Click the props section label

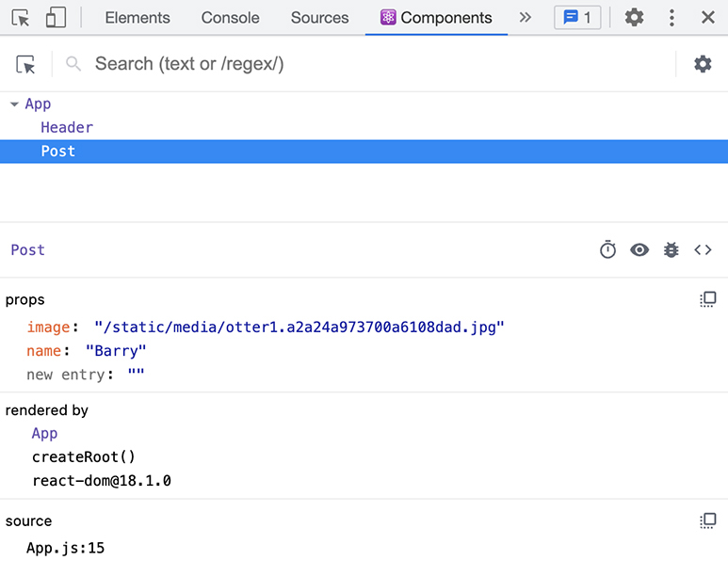coord(25,300)
